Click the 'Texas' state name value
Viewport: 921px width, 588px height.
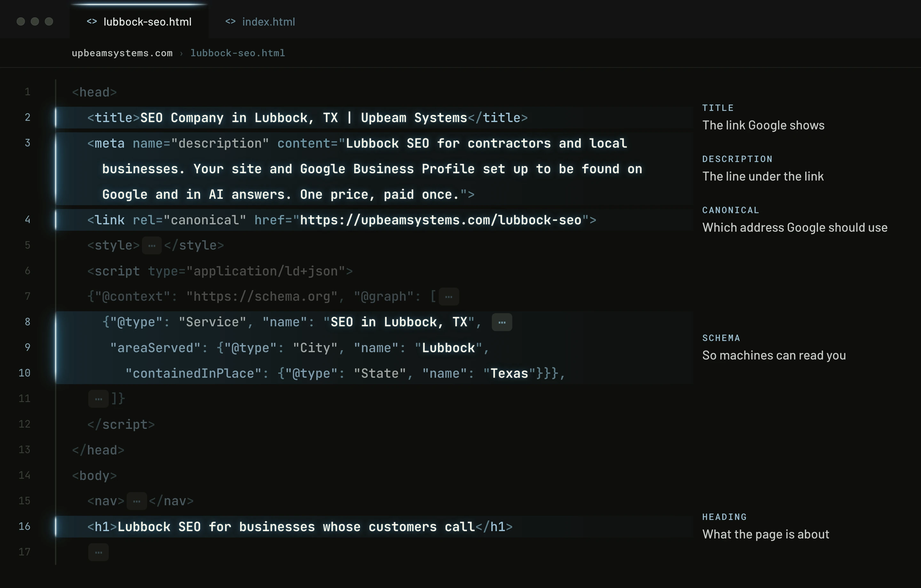(x=509, y=374)
